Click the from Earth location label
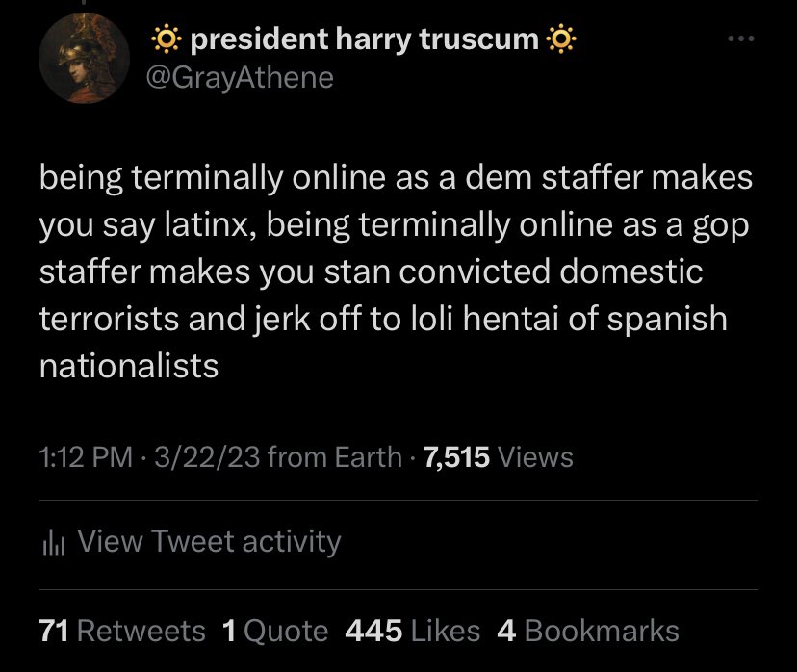Image resolution: width=797 pixels, height=672 pixels. (332, 456)
